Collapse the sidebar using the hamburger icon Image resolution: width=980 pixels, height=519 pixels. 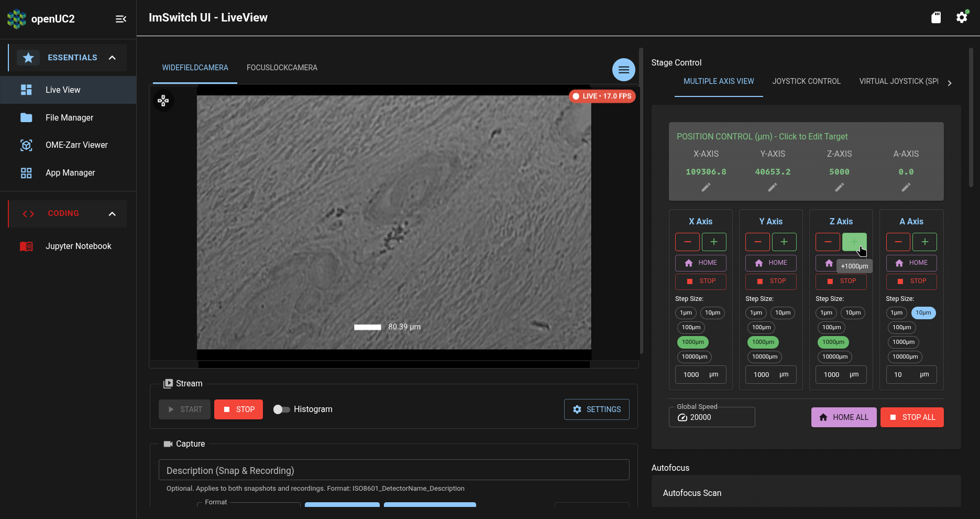click(120, 19)
